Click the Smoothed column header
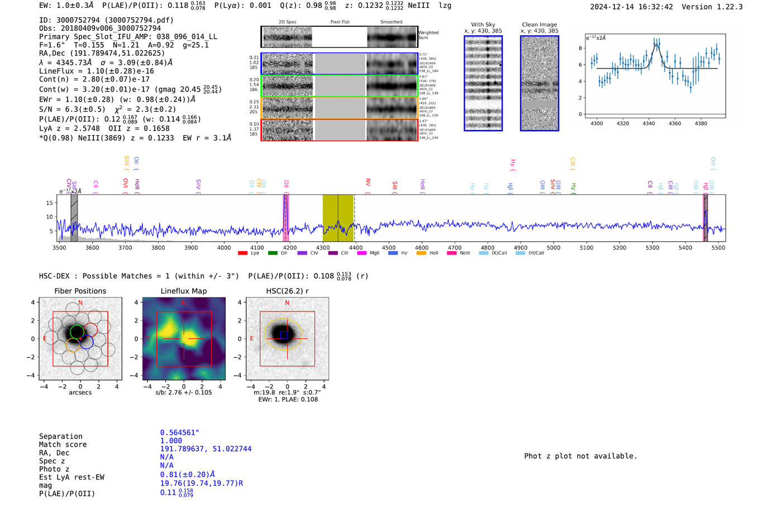This screenshot has height=532, width=782. [x=391, y=22]
